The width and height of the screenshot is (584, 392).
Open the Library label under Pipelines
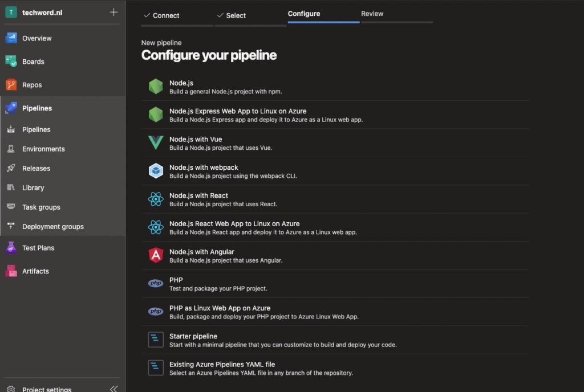(33, 188)
